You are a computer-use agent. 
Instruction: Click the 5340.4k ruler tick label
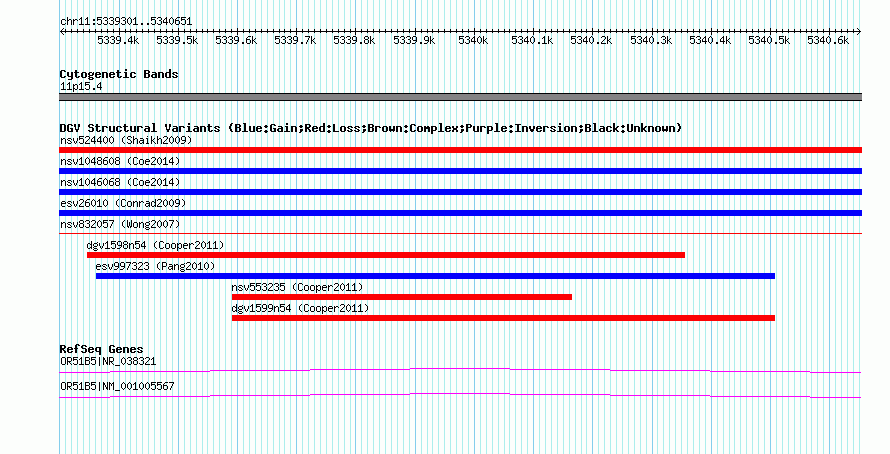pos(710,40)
